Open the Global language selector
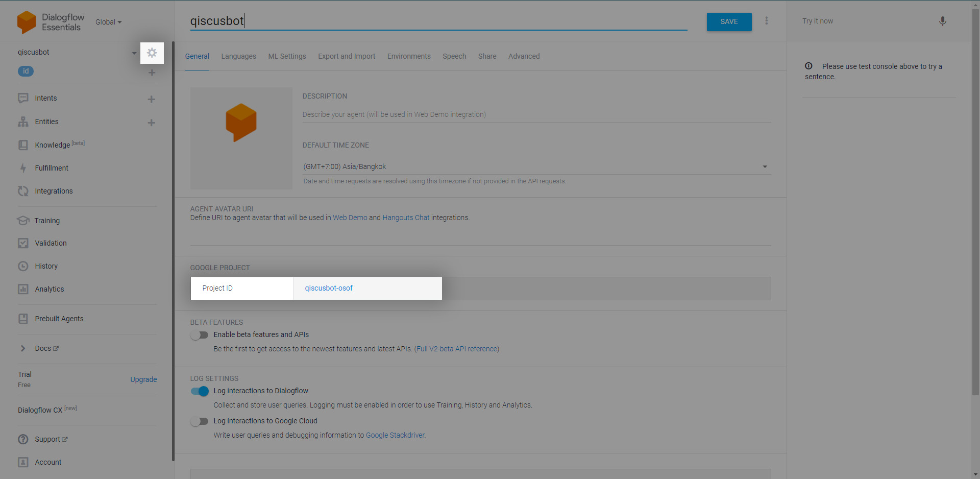The image size is (980, 479). point(108,22)
